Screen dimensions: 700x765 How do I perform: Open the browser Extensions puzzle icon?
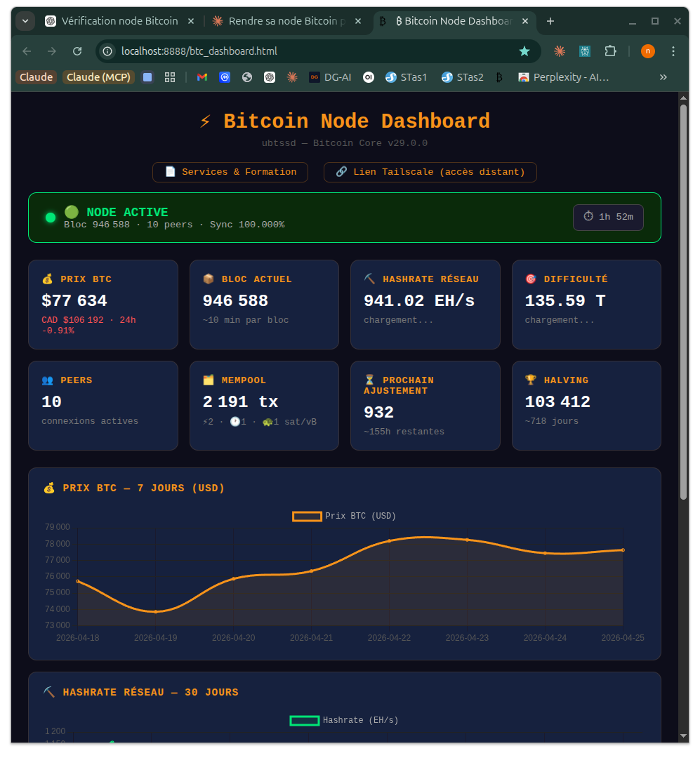(x=610, y=51)
